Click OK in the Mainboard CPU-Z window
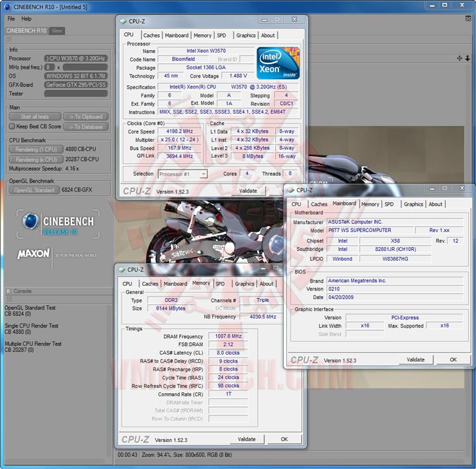476x469 pixels. point(454,359)
